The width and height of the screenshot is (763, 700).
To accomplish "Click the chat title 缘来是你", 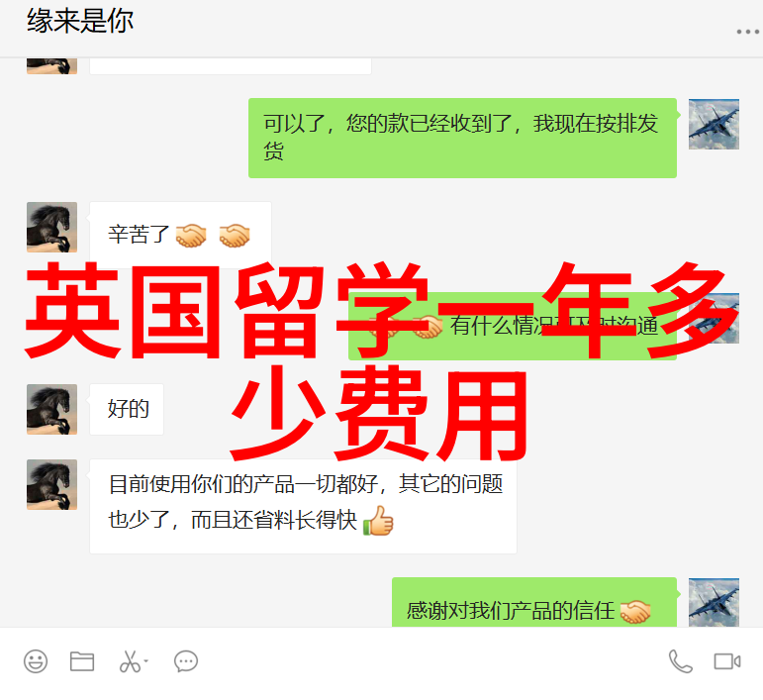I will click(x=80, y=21).
